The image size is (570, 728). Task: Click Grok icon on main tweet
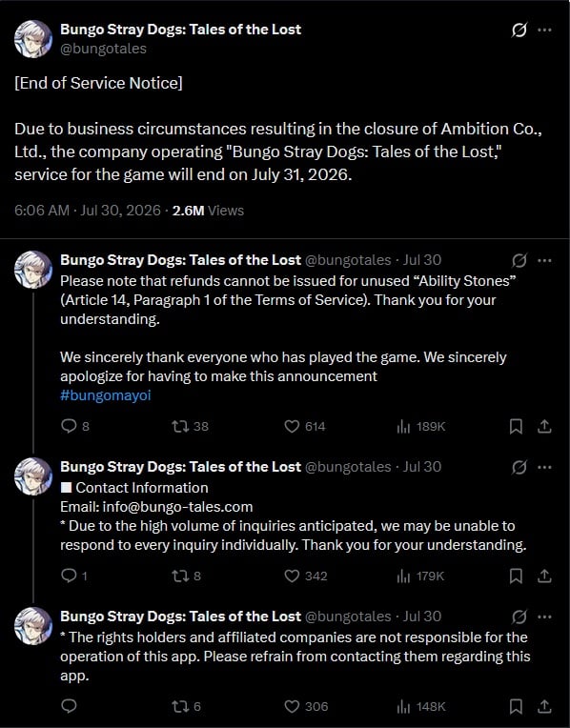(x=519, y=30)
